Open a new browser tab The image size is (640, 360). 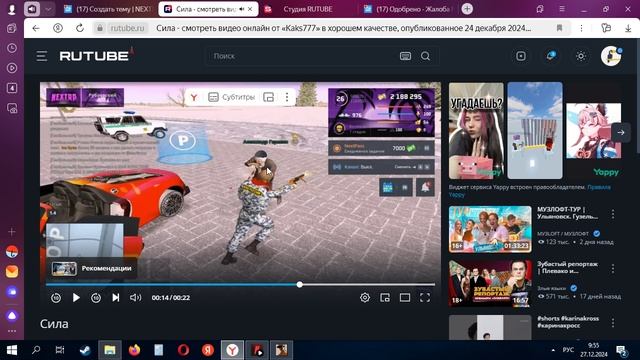point(467,9)
